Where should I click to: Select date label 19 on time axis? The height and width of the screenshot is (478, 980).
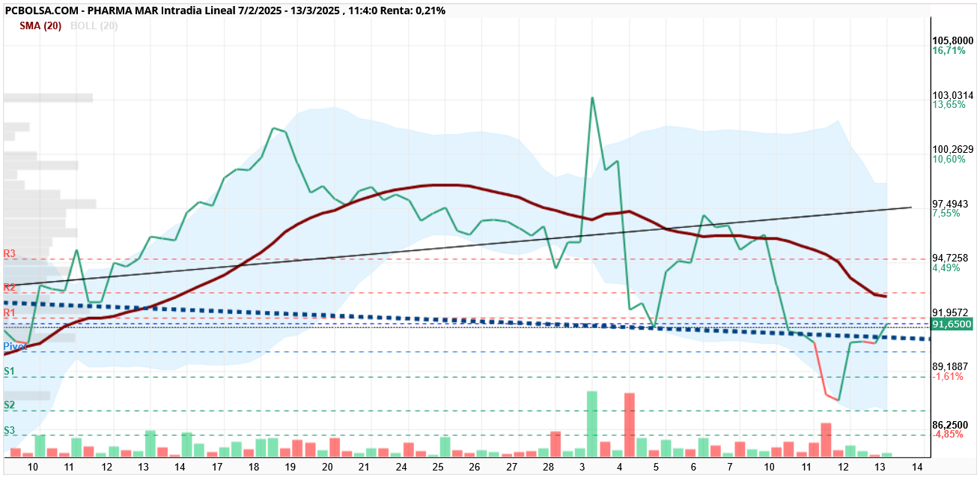290,466
